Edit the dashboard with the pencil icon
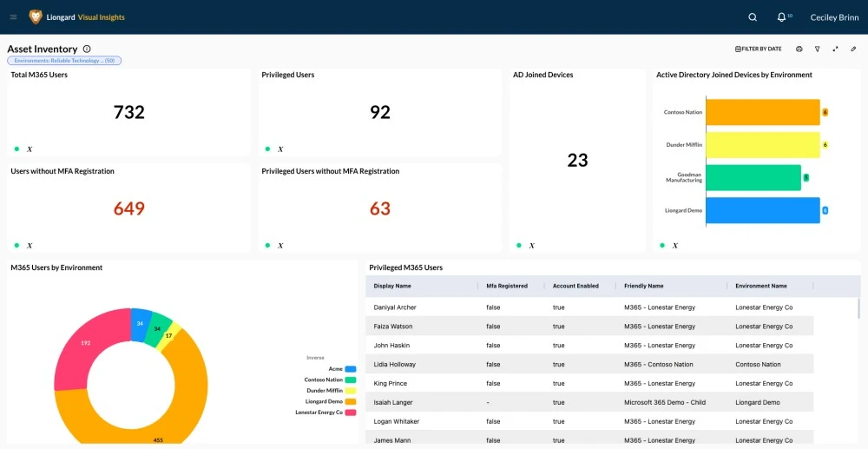868x449 pixels. tap(853, 50)
